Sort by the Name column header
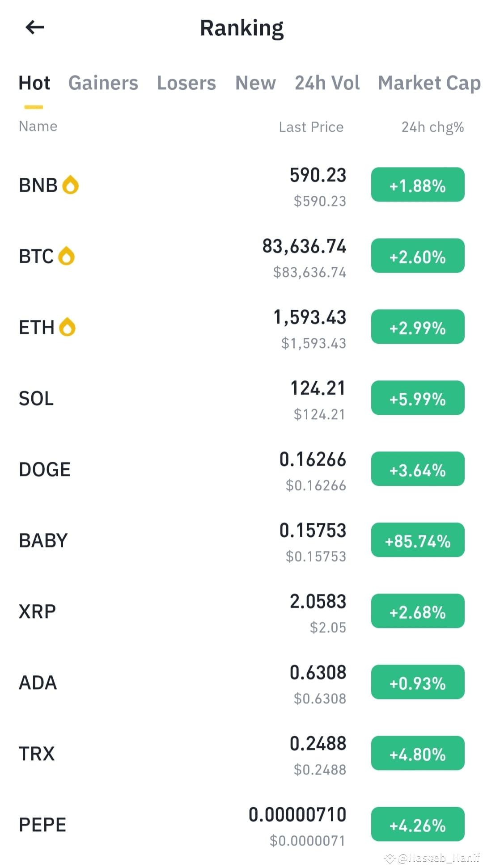The image size is (483, 868). point(38,126)
